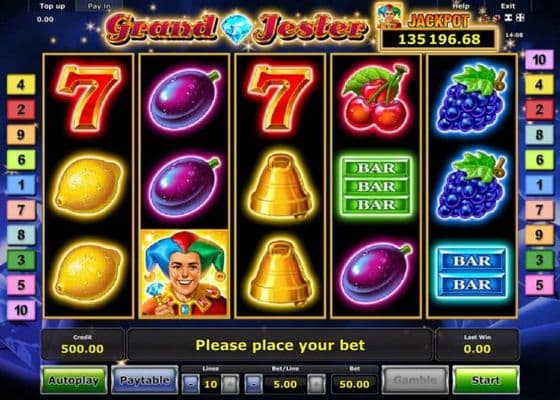Click the grayed-out Gamble button
The height and width of the screenshot is (400, 560).
[415, 380]
